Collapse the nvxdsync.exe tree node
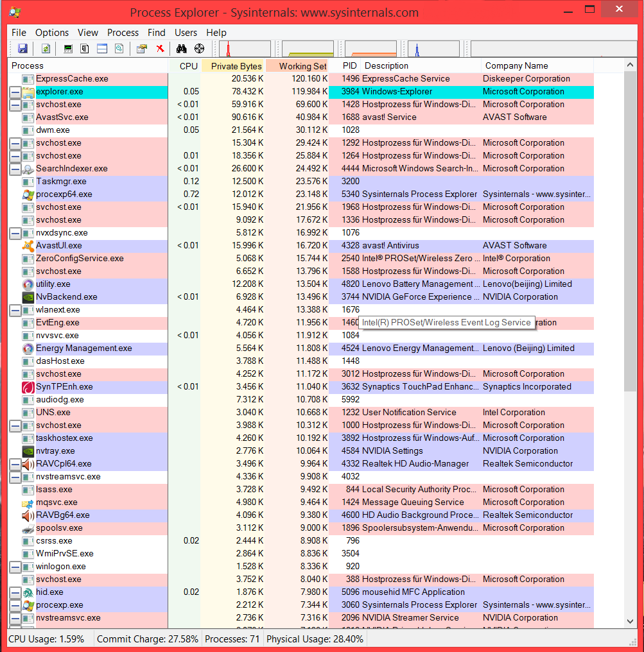The image size is (644, 652). coord(15,234)
